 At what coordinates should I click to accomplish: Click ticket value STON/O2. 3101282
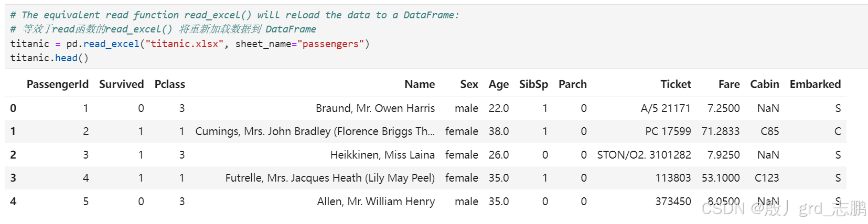(644, 155)
